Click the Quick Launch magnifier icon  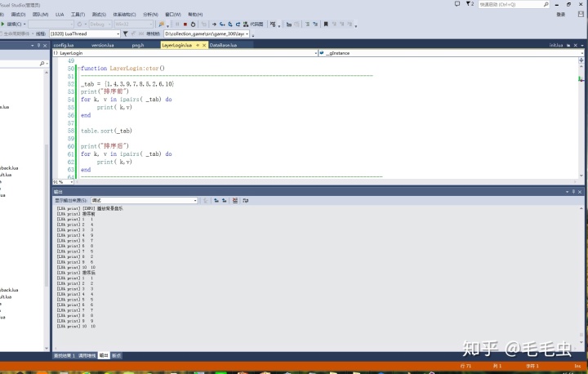coord(546,5)
